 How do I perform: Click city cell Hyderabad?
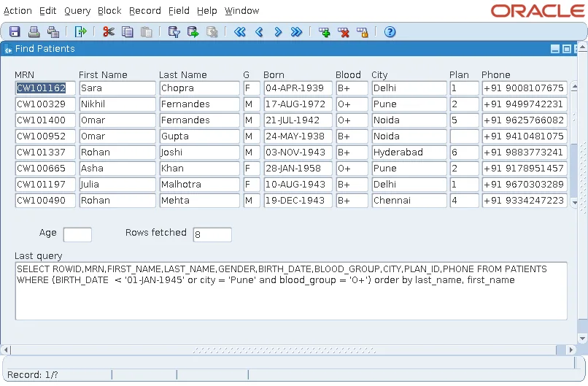click(409, 153)
